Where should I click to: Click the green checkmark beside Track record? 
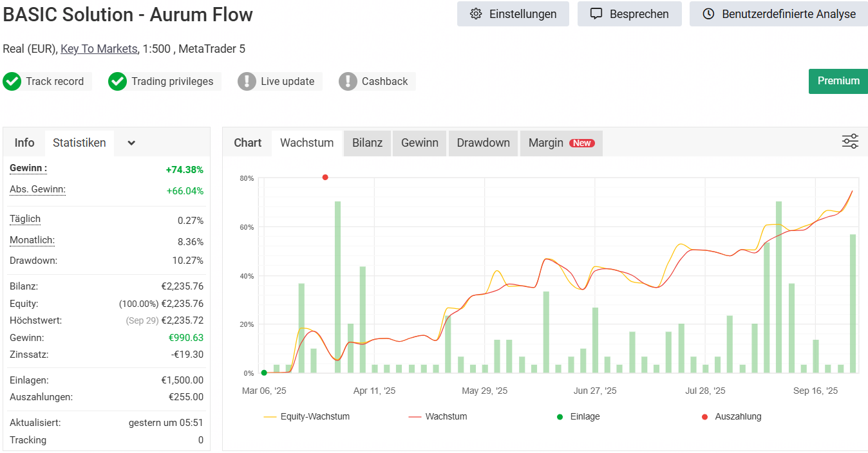point(12,82)
